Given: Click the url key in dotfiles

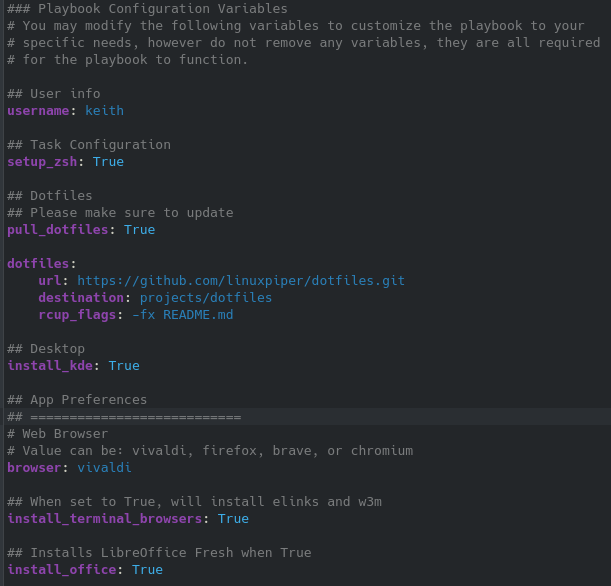Looking at the screenshot, I should click(49, 281).
